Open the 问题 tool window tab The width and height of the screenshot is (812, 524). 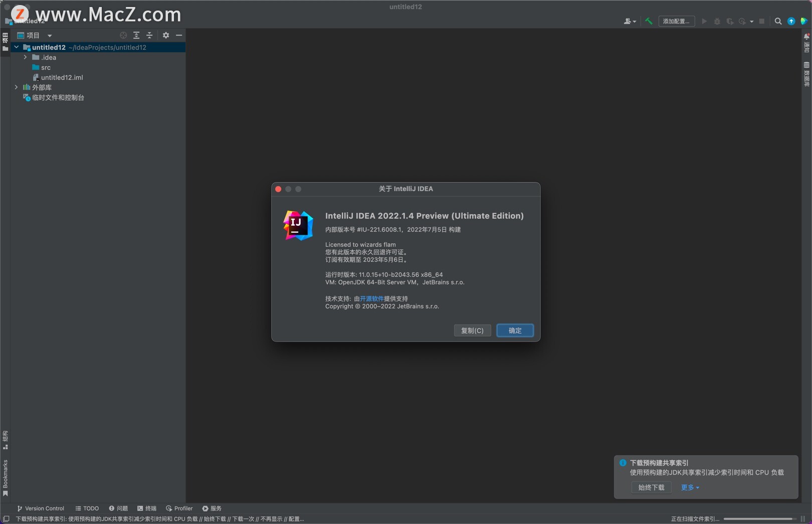pos(118,508)
